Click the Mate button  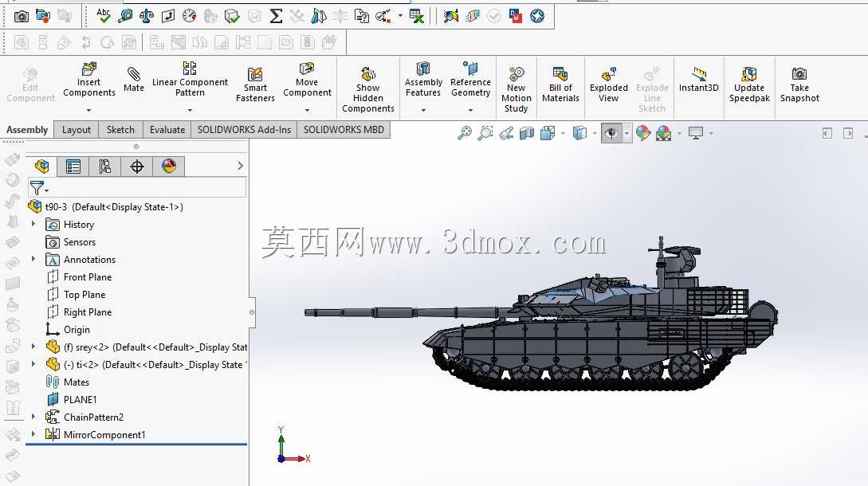133,80
